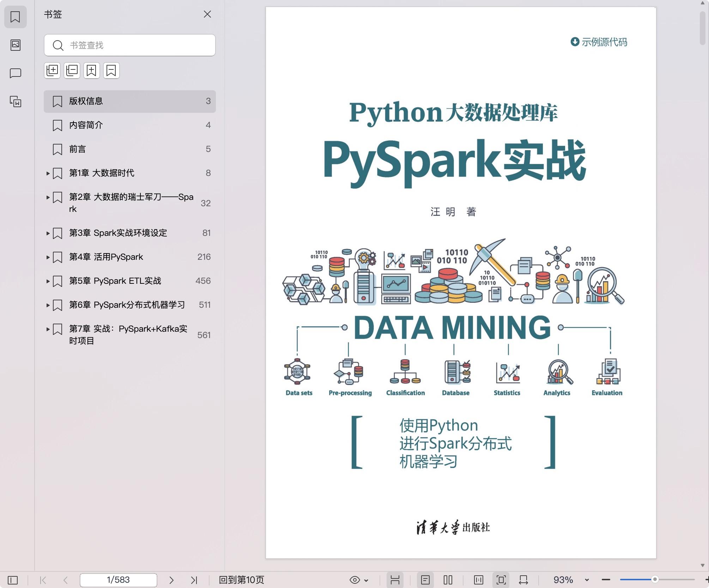
Task: Add a new bookmark button
Action: (92, 71)
